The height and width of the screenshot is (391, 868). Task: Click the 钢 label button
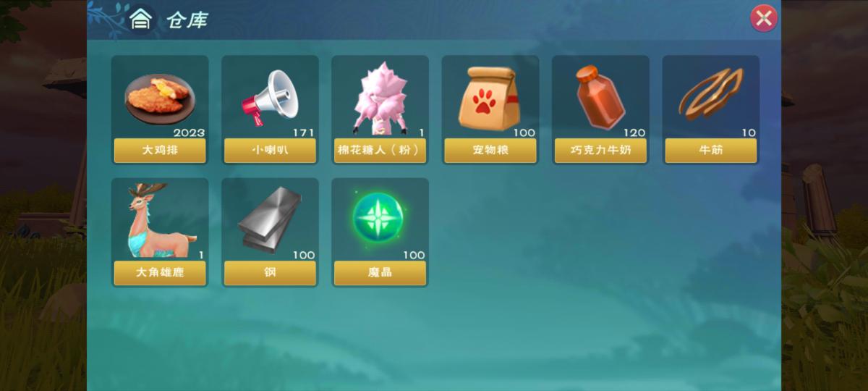(x=270, y=273)
